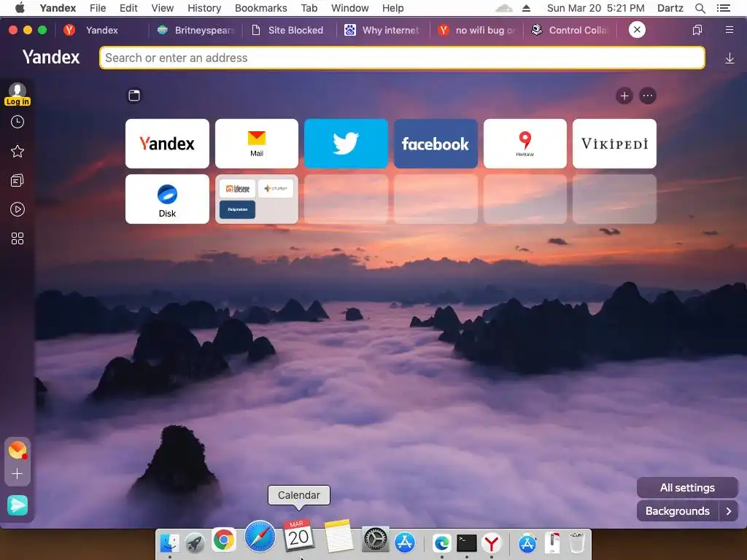Open the tile folder with Dailymotion
The image size is (747, 560).
point(257,199)
